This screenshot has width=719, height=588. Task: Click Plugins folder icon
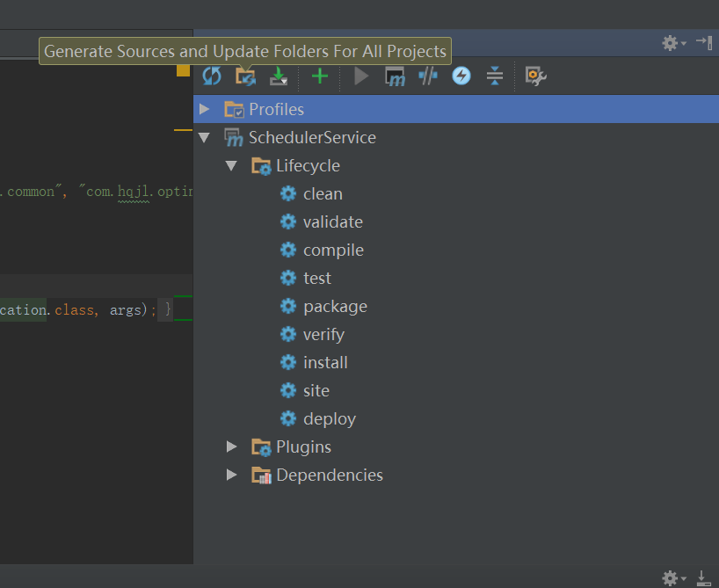click(x=261, y=447)
